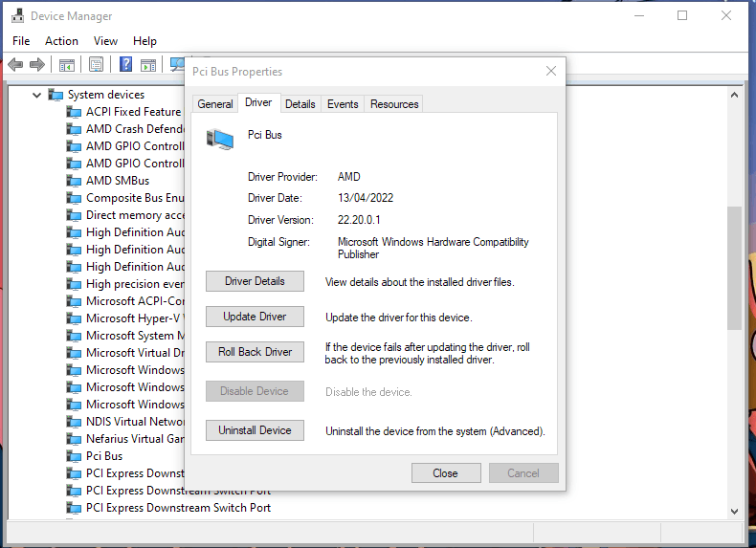Select the Pci Bus row in the device tree

(95, 456)
